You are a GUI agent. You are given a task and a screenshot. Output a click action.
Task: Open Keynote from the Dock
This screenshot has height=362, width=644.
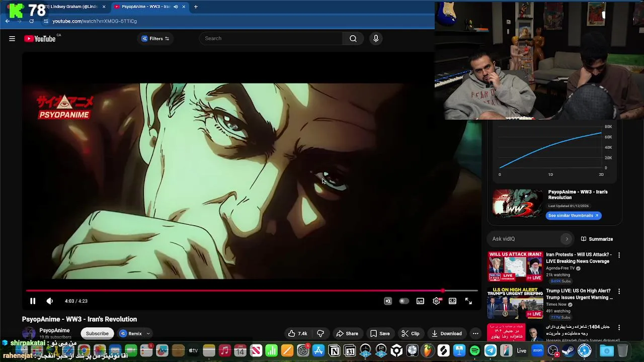tap(459, 351)
